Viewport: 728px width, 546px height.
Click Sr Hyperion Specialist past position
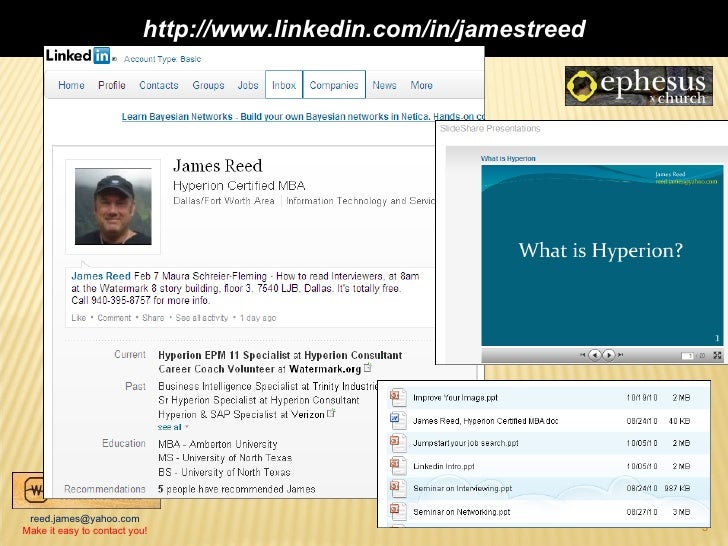(x=259, y=400)
